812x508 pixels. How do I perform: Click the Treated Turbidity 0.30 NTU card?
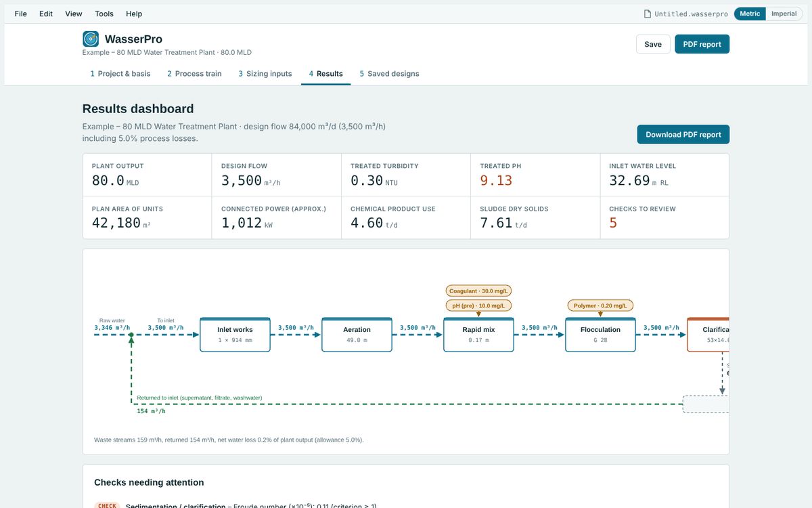(x=406, y=175)
